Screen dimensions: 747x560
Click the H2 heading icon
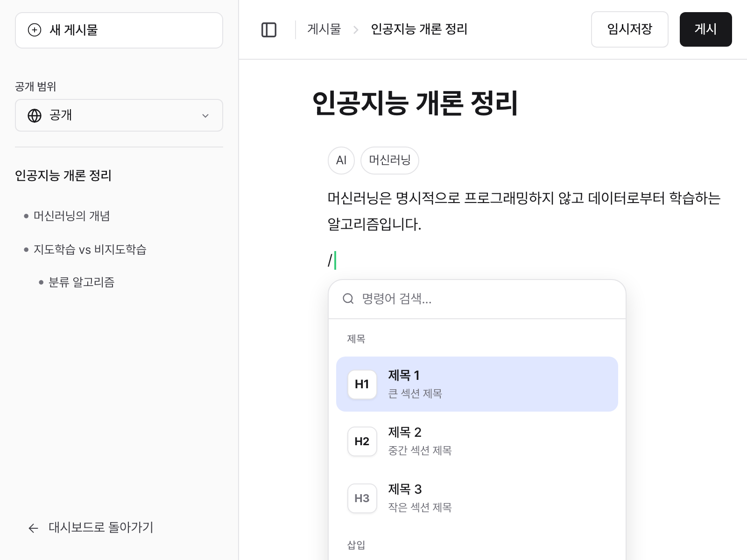(362, 441)
